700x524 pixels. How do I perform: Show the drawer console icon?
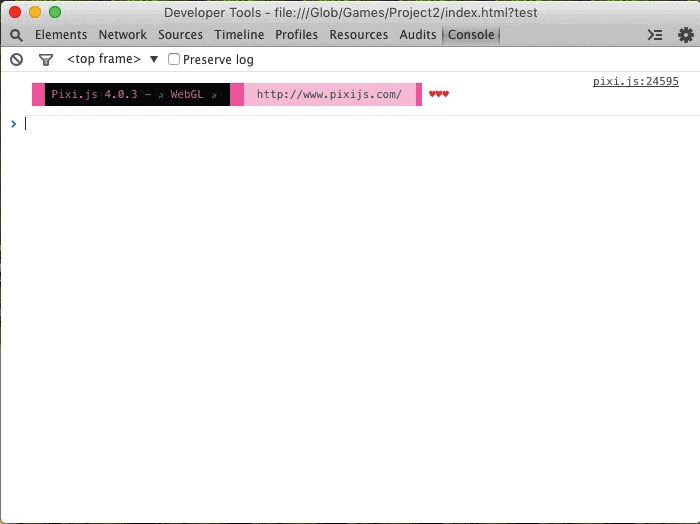pyautogui.click(x=655, y=35)
